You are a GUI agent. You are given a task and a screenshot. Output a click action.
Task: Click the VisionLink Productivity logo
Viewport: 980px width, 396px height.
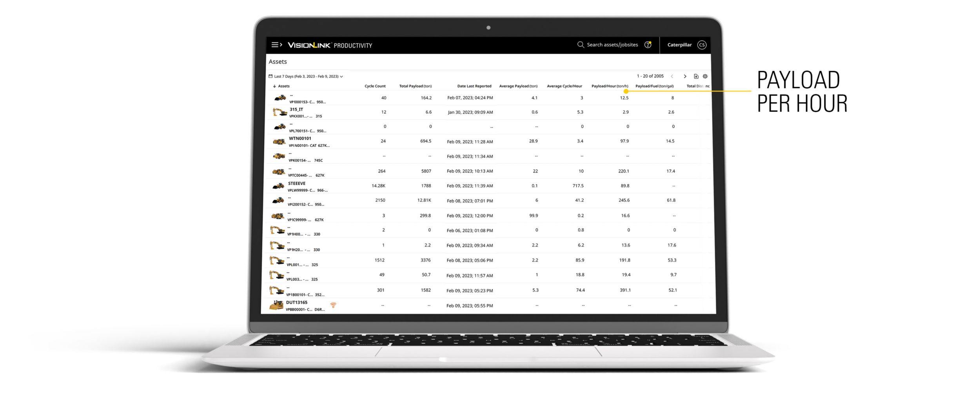pos(330,45)
